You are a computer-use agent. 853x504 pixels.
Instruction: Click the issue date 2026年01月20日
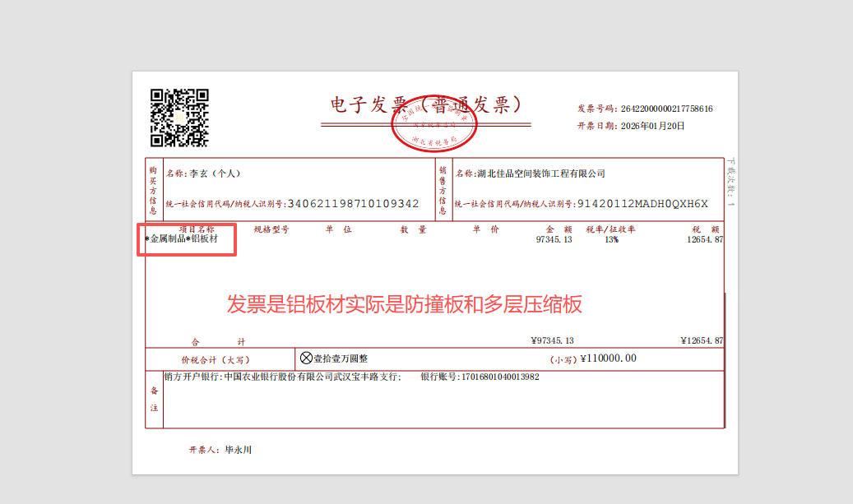[x=653, y=126]
